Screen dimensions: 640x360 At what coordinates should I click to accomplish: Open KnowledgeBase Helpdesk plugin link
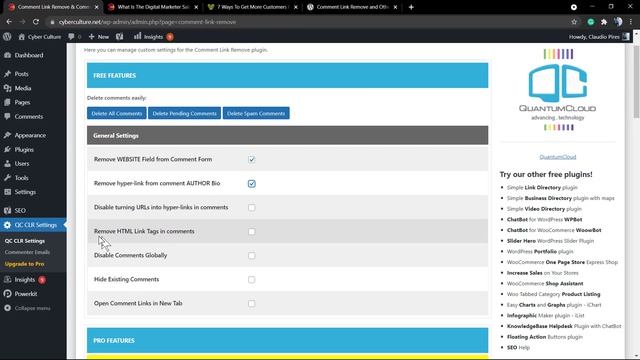(564, 326)
